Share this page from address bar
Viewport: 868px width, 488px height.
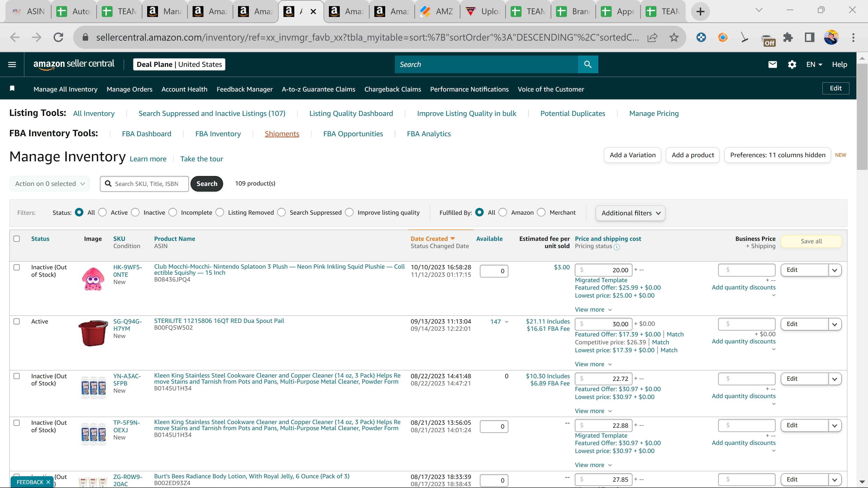652,37
